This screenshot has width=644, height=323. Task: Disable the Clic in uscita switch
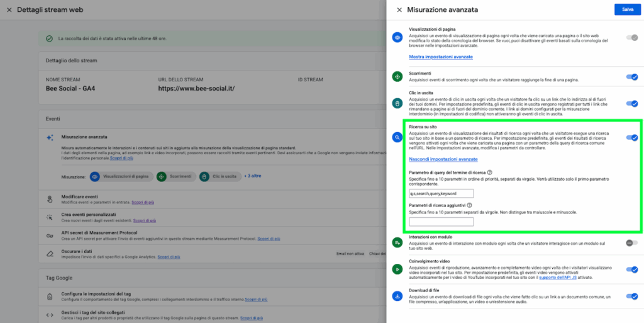click(631, 103)
